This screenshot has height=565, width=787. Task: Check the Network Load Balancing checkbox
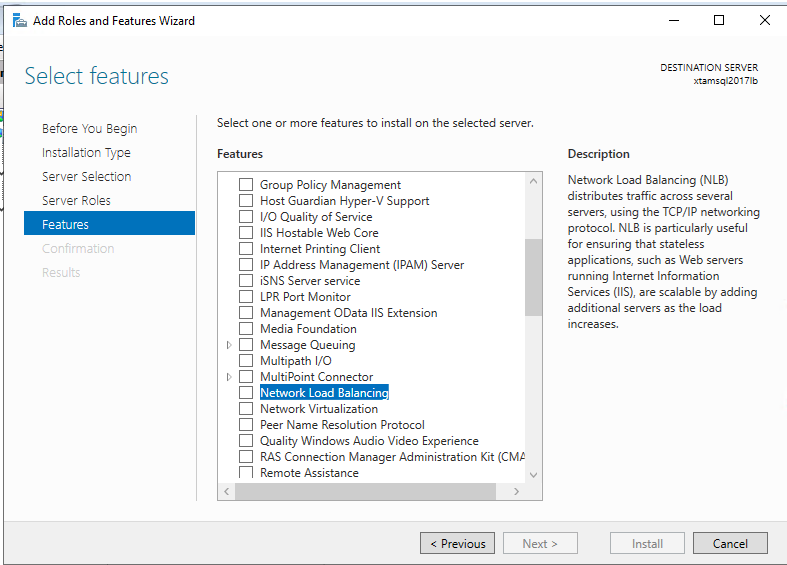click(x=246, y=393)
